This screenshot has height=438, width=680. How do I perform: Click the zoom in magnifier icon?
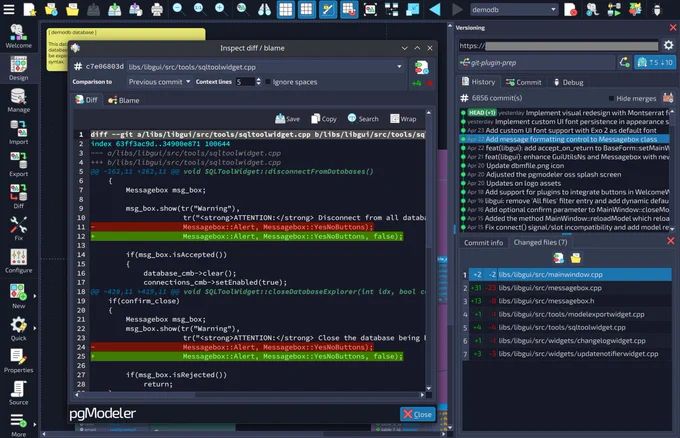click(221, 9)
